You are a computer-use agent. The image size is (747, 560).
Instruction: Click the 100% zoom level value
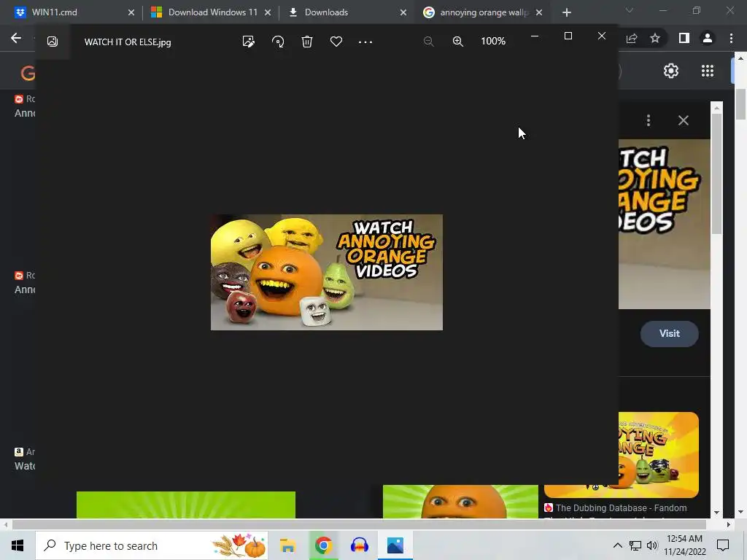493,42
